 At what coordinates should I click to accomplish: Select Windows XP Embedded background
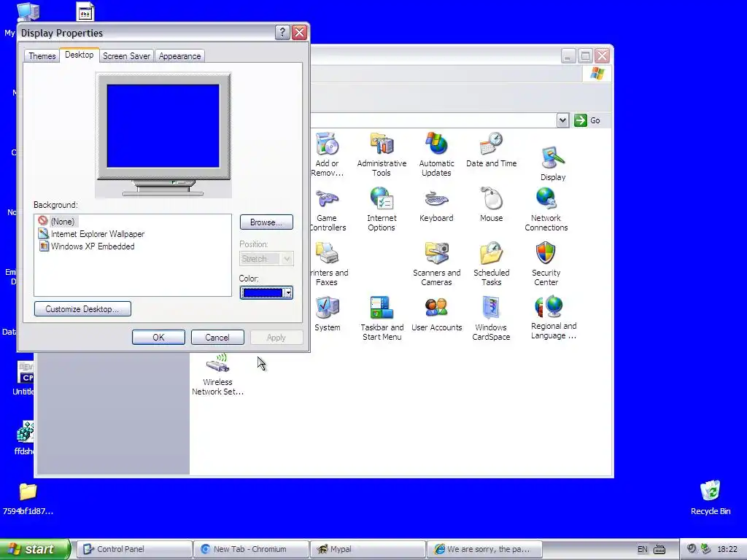click(x=87, y=246)
